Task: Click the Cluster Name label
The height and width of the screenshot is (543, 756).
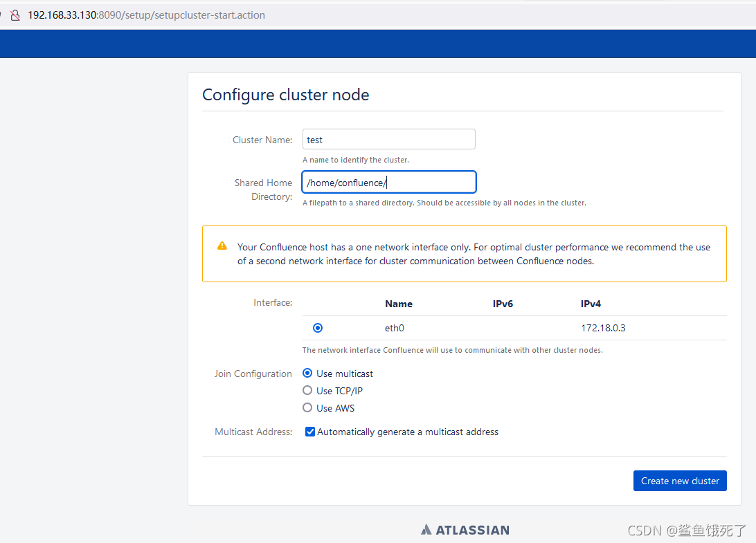Action: [262, 140]
